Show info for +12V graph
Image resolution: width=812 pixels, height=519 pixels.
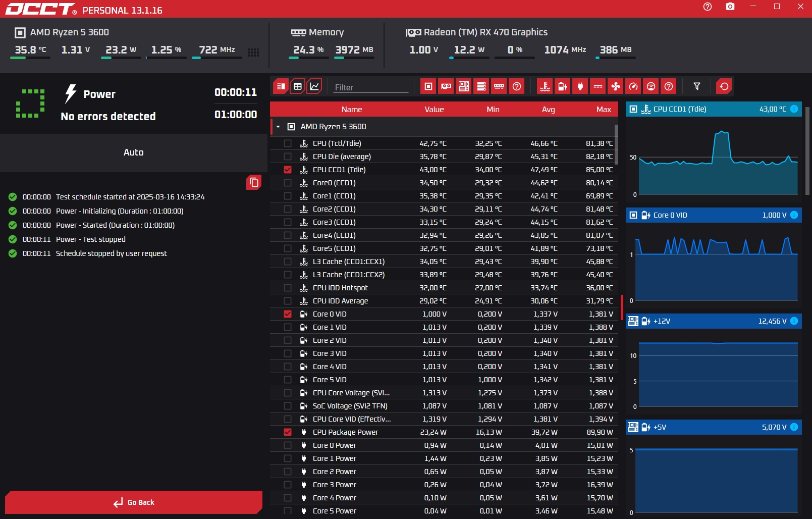pyautogui.click(x=794, y=321)
